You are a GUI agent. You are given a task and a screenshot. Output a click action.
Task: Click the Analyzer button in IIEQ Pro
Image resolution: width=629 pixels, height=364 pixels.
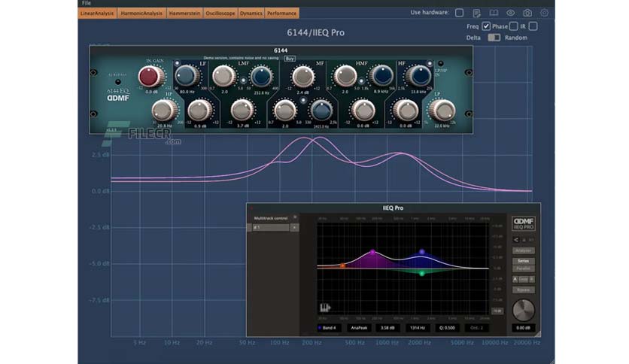[523, 250]
